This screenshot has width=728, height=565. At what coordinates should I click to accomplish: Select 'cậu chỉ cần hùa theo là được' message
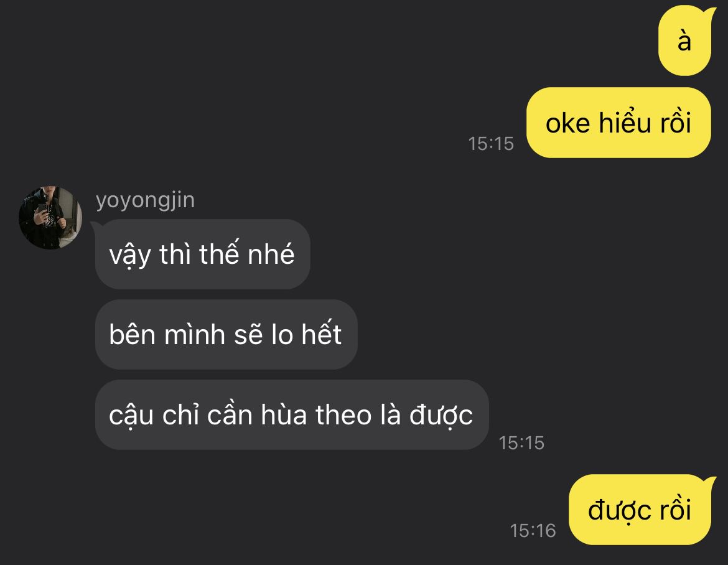pyautogui.click(x=292, y=414)
